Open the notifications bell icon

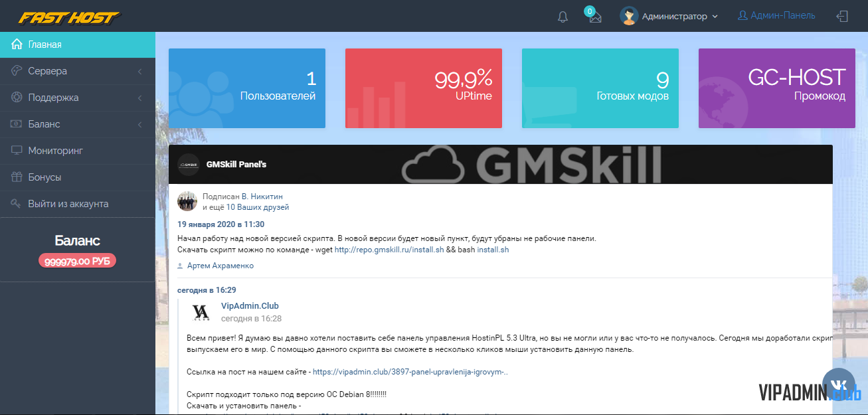563,17
